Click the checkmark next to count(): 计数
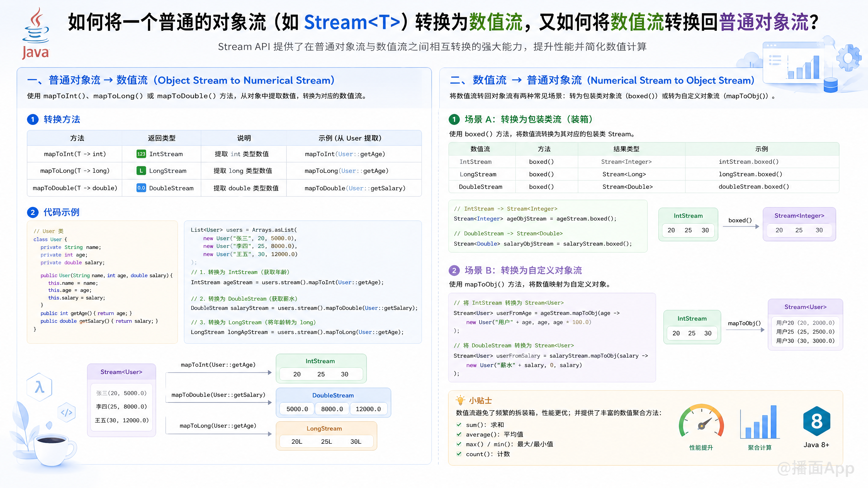868x488 pixels. [459, 454]
